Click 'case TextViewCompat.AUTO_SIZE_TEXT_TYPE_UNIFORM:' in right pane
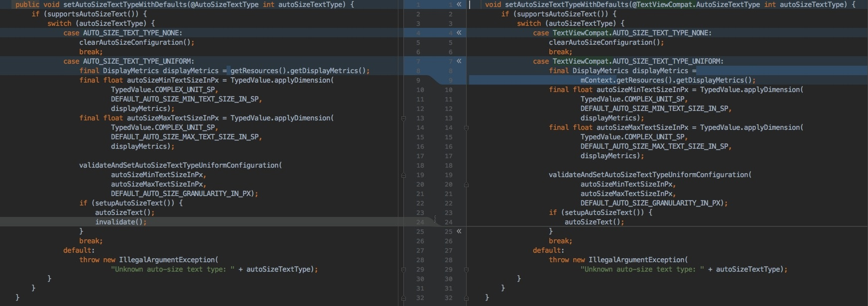 pos(628,61)
